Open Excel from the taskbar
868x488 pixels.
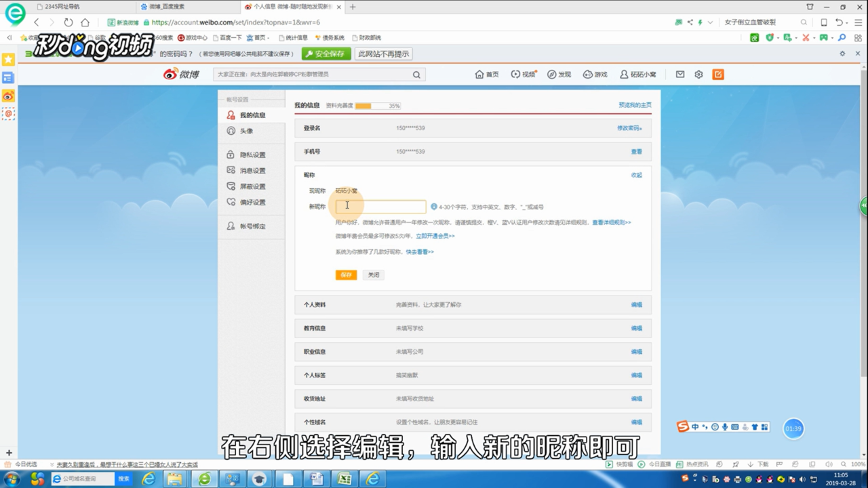click(344, 479)
